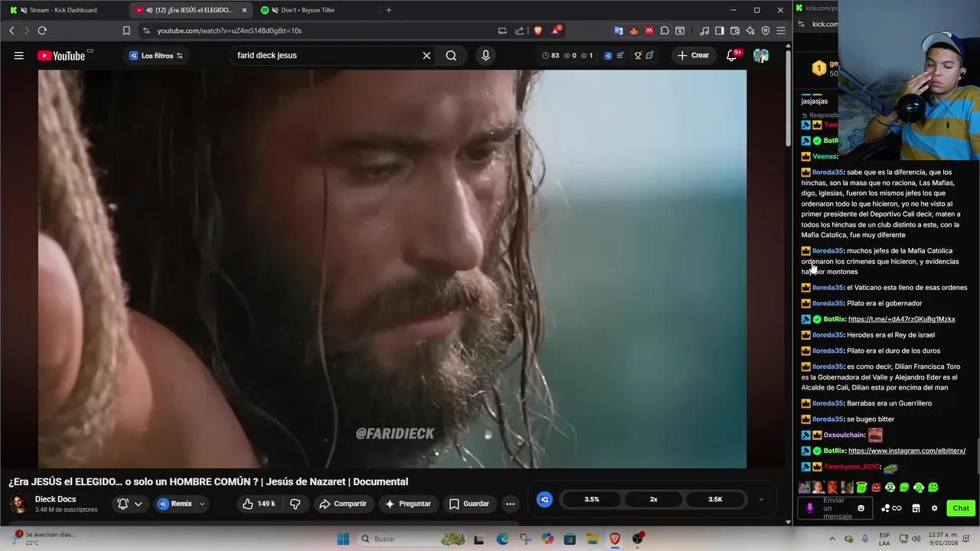The image size is (980, 551).
Task: Start voice search with microphone
Action: tap(485, 55)
